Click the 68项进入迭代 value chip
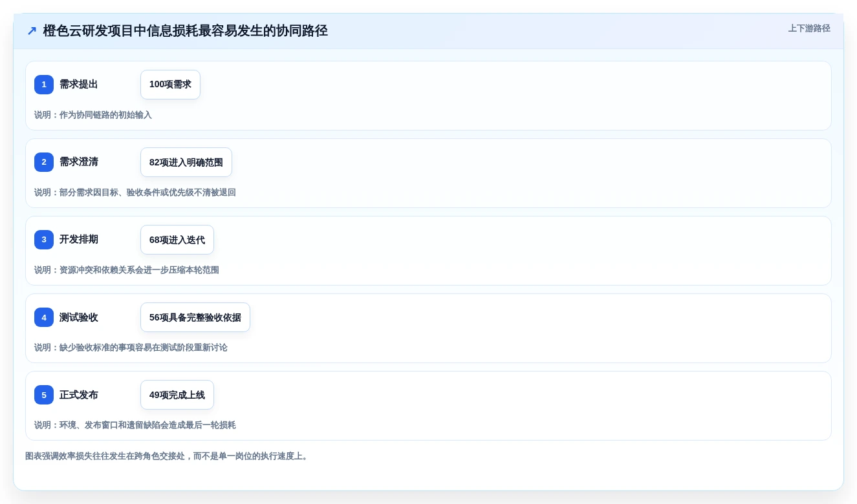This screenshot has height=504, width=857. 177,240
